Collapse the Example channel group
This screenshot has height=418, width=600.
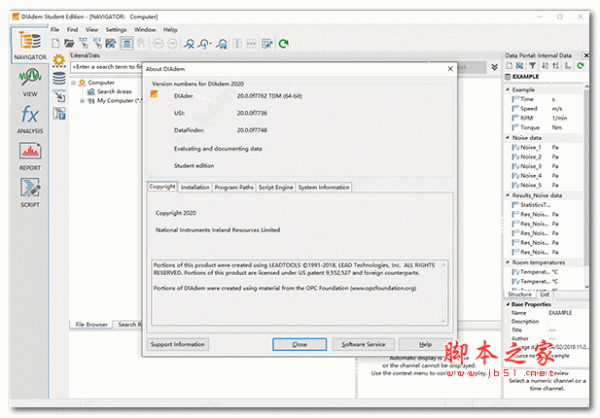click(508, 90)
